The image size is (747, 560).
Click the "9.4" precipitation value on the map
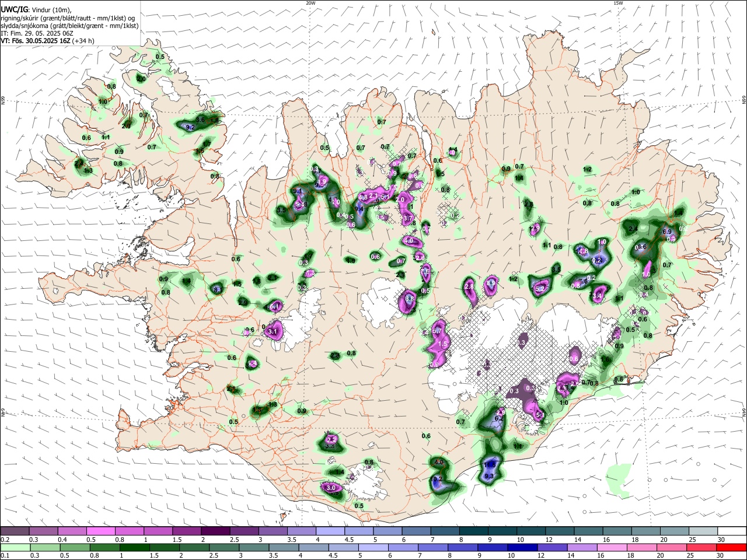coord(359,209)
